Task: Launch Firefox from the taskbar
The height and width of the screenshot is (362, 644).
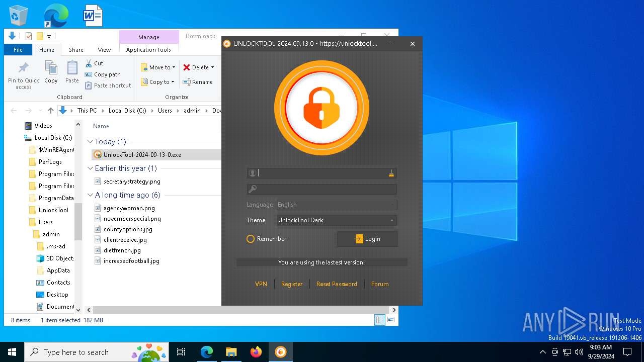Action: [256, 352]
